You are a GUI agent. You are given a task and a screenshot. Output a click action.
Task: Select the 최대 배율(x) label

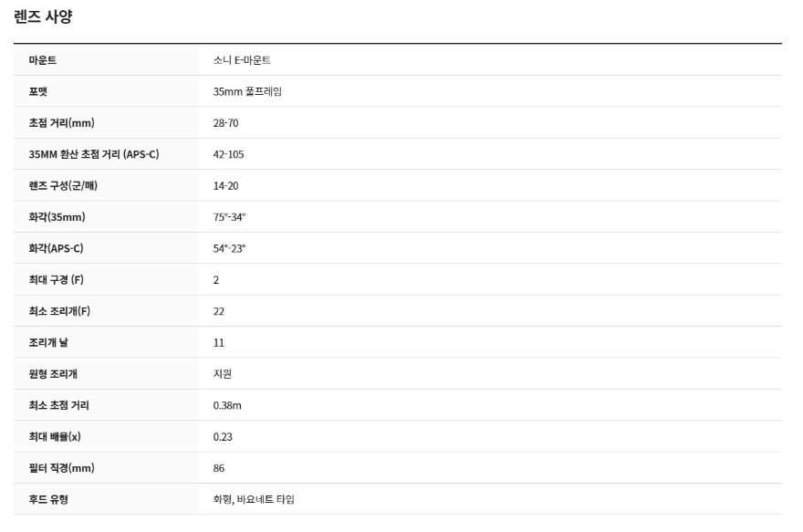point(55,437)
